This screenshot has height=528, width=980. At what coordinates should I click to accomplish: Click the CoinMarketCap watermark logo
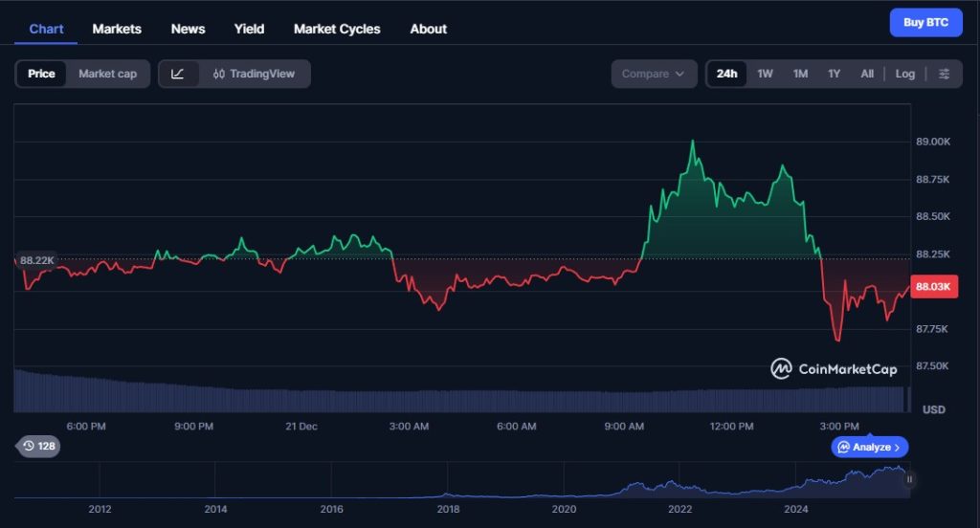(x=834, y=368)
